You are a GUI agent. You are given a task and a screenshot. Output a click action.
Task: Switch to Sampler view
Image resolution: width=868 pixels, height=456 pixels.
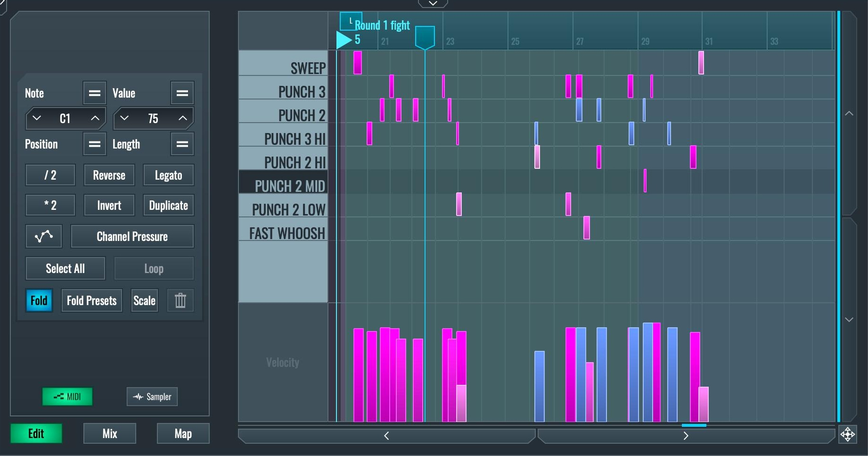coord(152,397)
